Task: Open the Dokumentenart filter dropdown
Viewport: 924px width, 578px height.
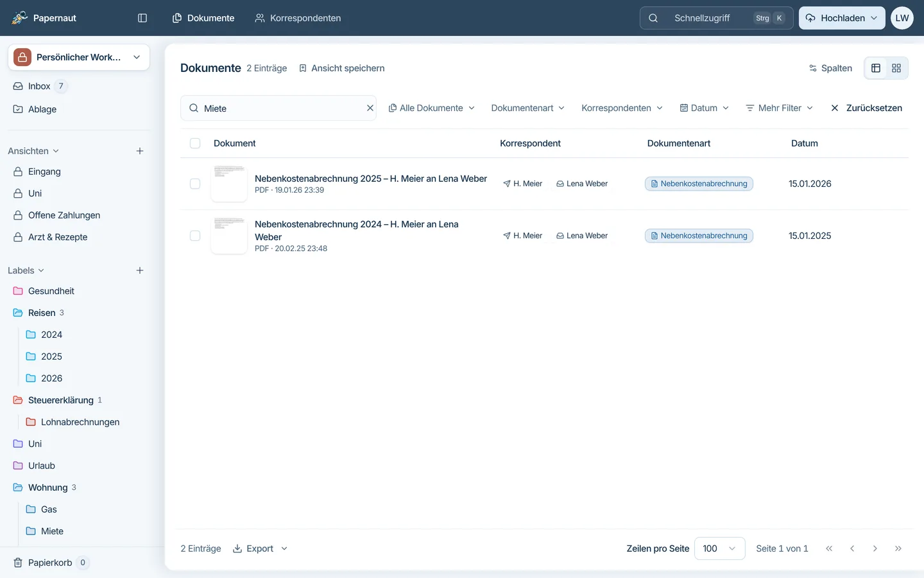Action: 527,108
